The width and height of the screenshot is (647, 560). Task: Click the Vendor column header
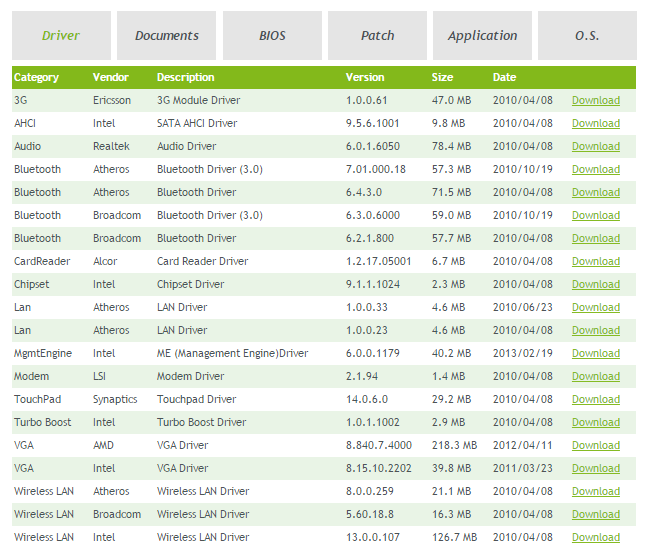(x=111, y=77)
